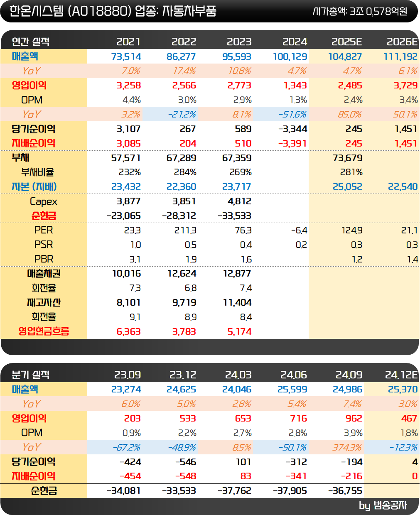Click the 24.03 quarterly 당기순이익 value 101
This screenshot has height=515, width=420.
(x=243, y=462)
